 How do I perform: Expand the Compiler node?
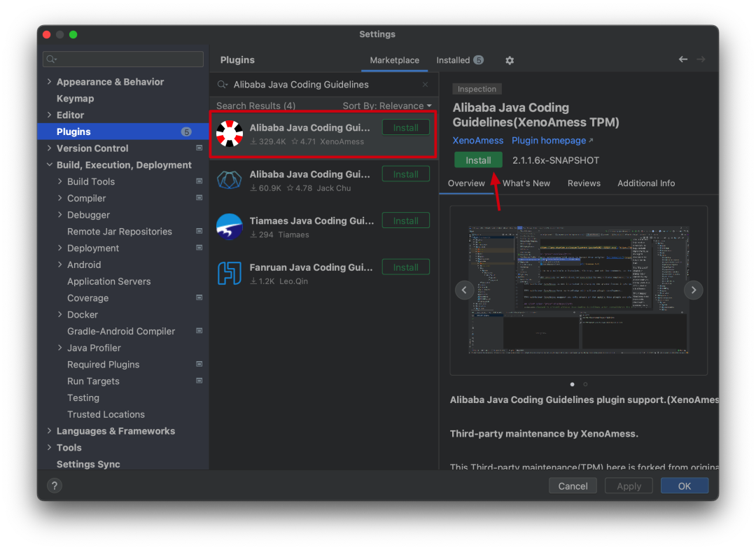[59, 198]
